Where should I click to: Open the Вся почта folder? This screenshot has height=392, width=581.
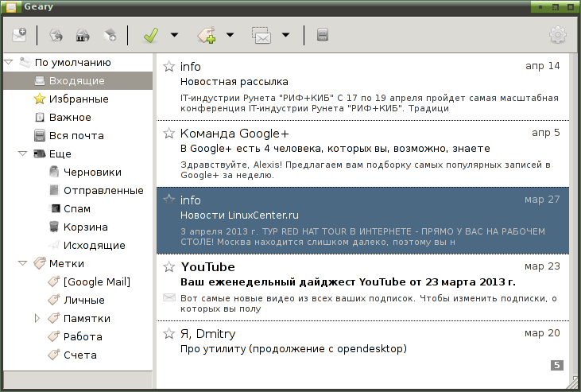[x=78, y=135]
